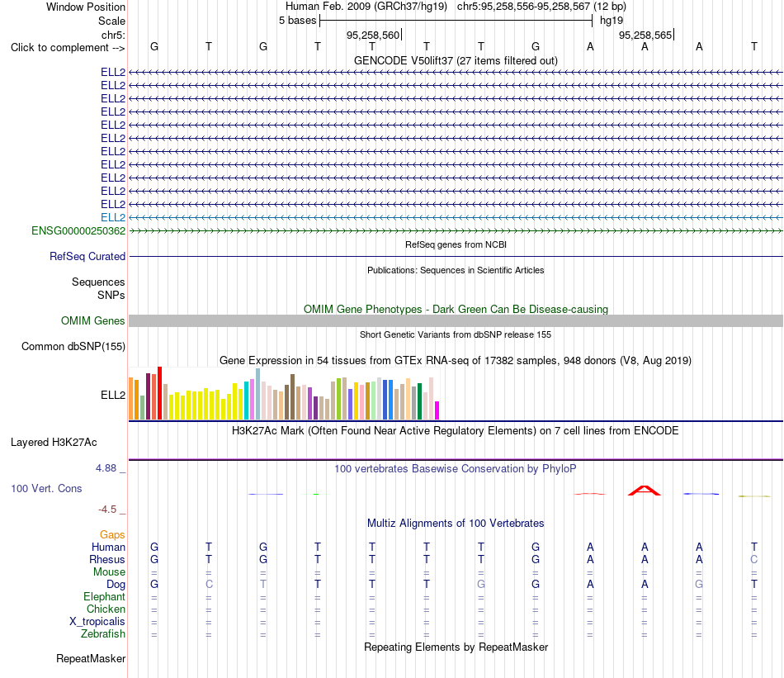The image size is (784, 678).
Task: Click the SNPs track label
Action: [x=111, y=295]
